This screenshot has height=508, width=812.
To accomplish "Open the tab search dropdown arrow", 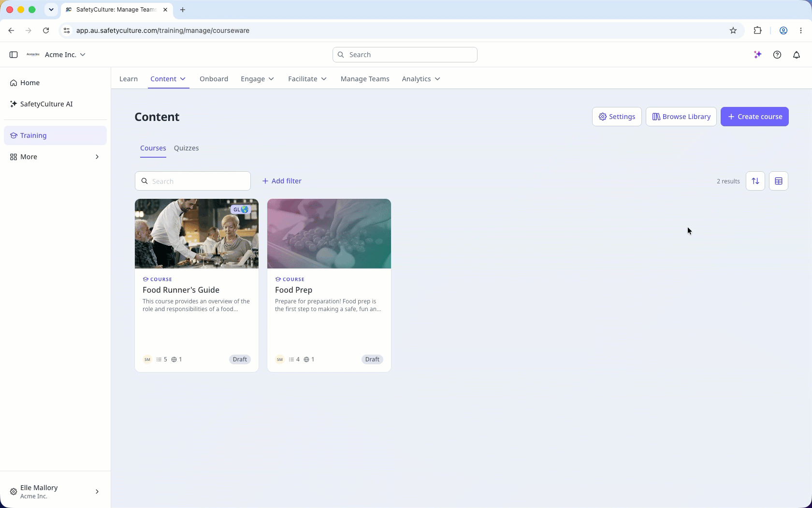I will coord(51,10).
